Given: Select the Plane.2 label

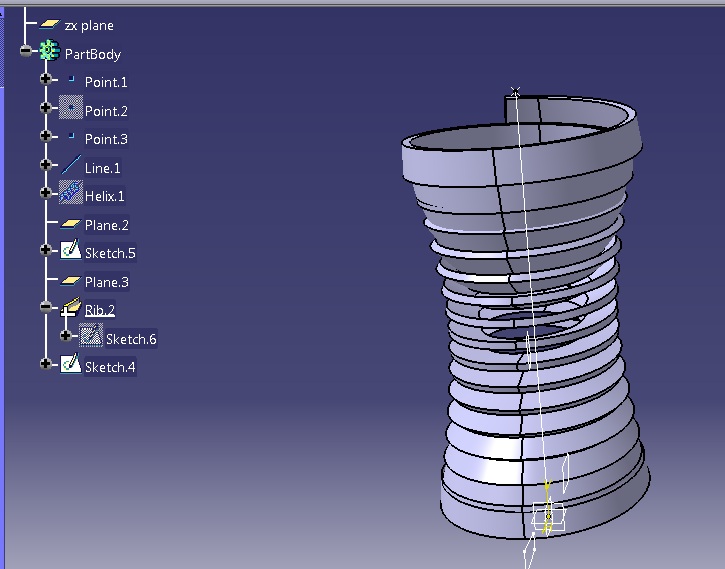Looking at the screenshot, I should [106, 225].
